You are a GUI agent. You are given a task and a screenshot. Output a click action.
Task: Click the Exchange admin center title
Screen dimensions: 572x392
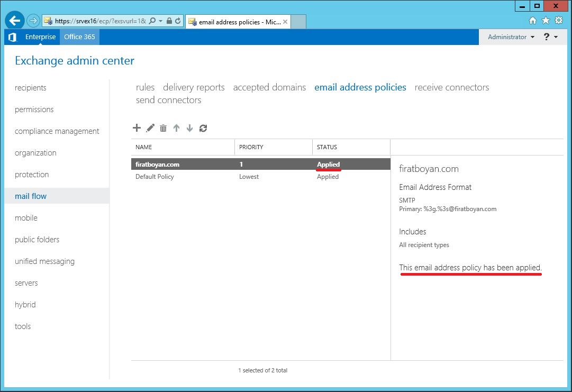click(x=75, y=60)
